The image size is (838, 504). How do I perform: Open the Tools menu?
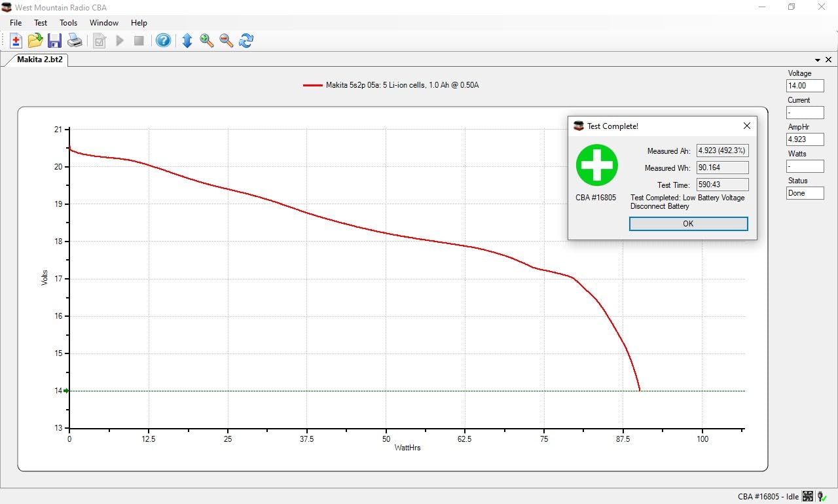(69, 23)
